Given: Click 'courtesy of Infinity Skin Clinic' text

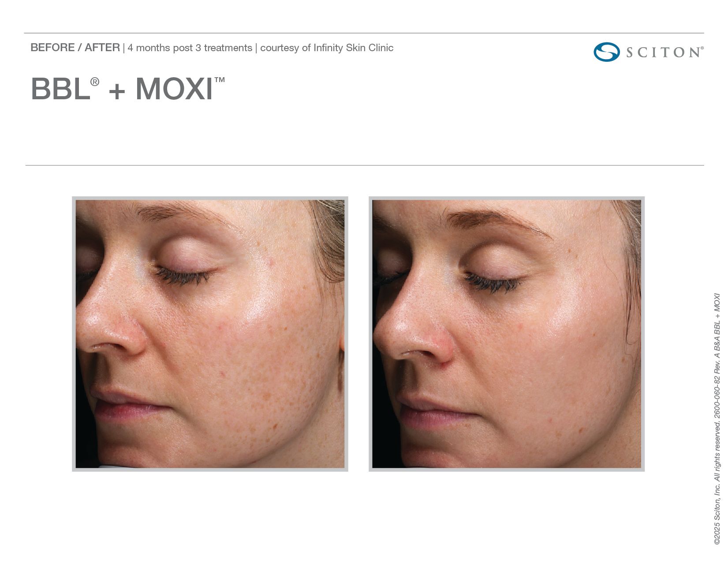Looking at the screenshot, I should click(x=327, y=48).
